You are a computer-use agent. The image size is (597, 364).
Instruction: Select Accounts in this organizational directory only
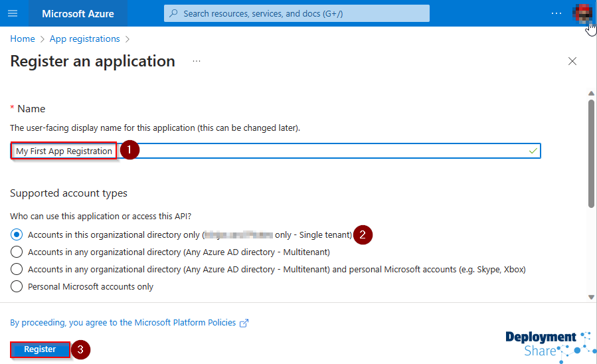coord(17,234)
